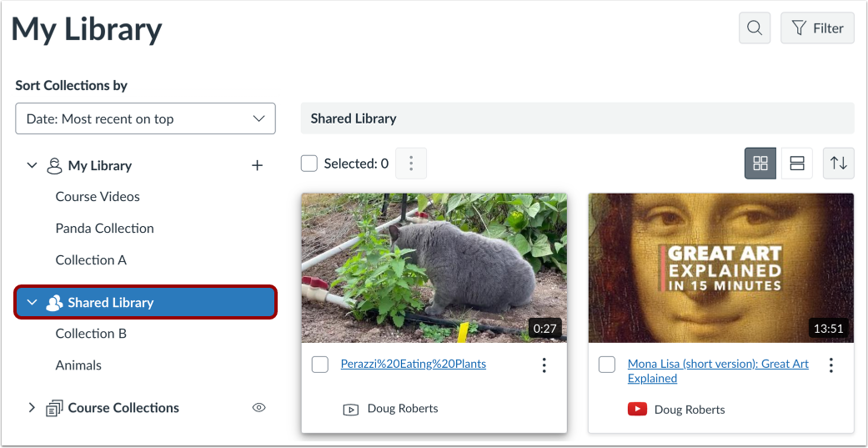Open the Panda Collection
The height and width of the screenshot is (448, 868).
[104, 228]
